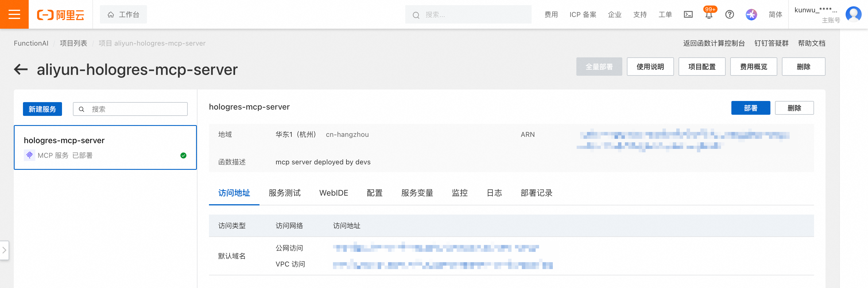The width and height of the screenshot is (868, 288).
Task: Click the blurred VPC 访问 address
Action: coord(442,264)
